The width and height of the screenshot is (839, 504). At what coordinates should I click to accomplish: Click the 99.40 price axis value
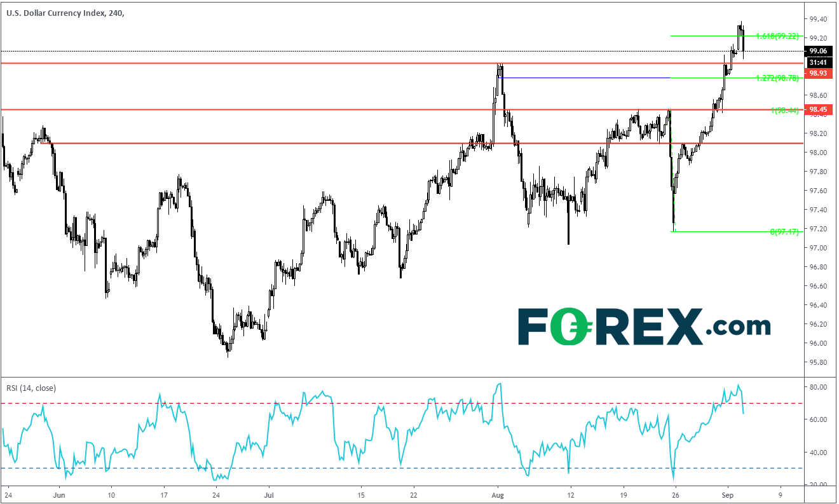[818, 19]
